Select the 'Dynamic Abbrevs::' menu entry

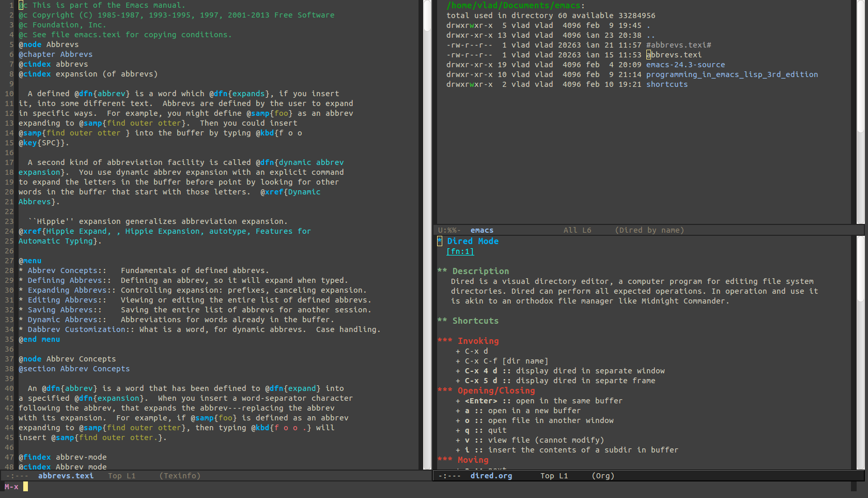[67, 320]
